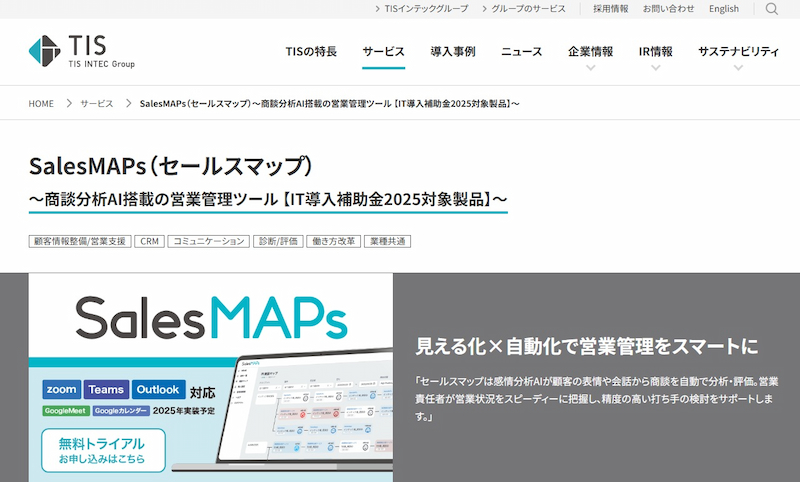Image resolution: width=800 pixels, height=482 pixels.
Task: Open グループのサービス top link
Action: tap(524, 9)
